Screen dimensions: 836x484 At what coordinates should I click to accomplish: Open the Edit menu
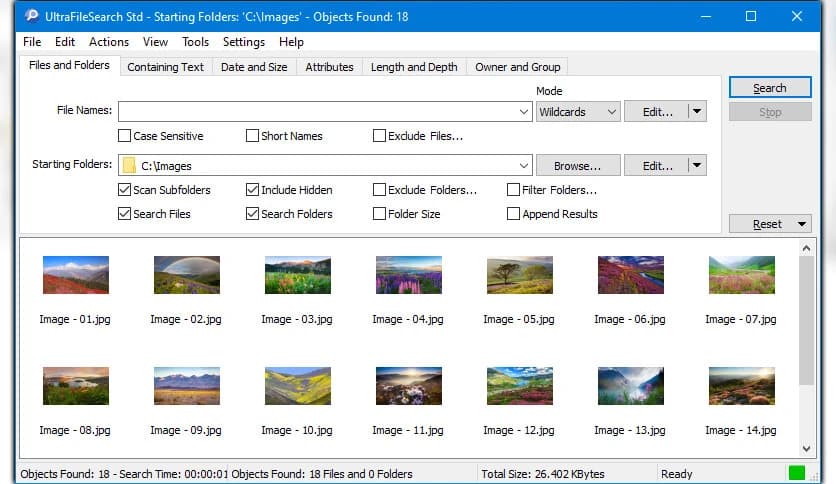(x=65, y=42)
